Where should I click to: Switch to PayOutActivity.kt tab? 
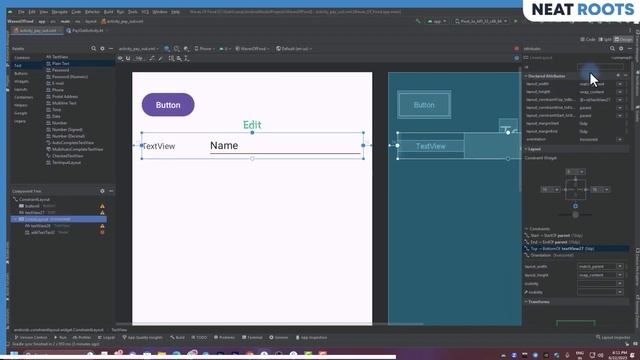(x=85, y=31)
